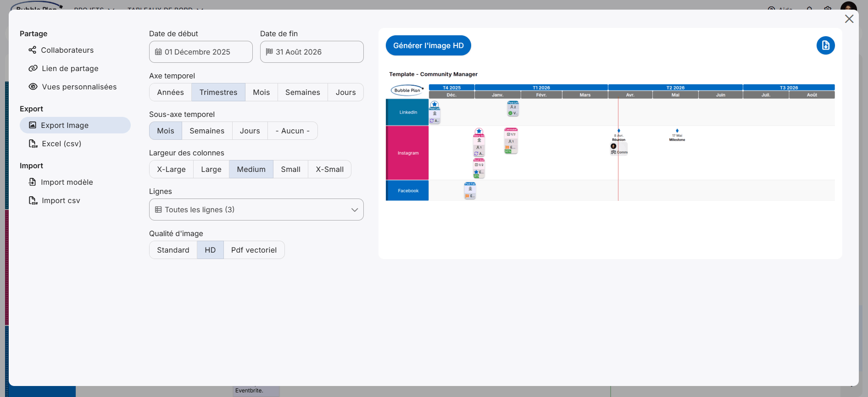The height and width of the screenshot is (397, 868).
Task: Set time axis to Semaines
Action: [302, 92]
